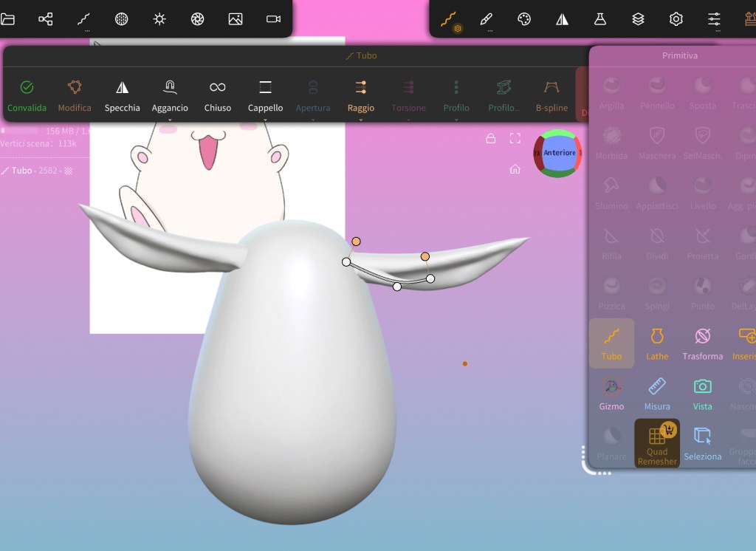The width and height of the screenshot is (756, 551).
Task: Toggle the viewport lock icon
Action: (x=490, y=138)
